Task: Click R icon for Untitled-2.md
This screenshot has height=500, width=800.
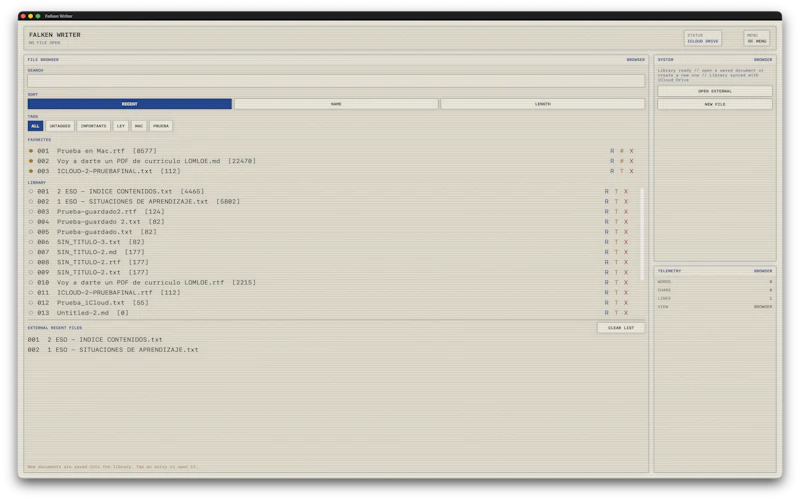Action: 607,313
